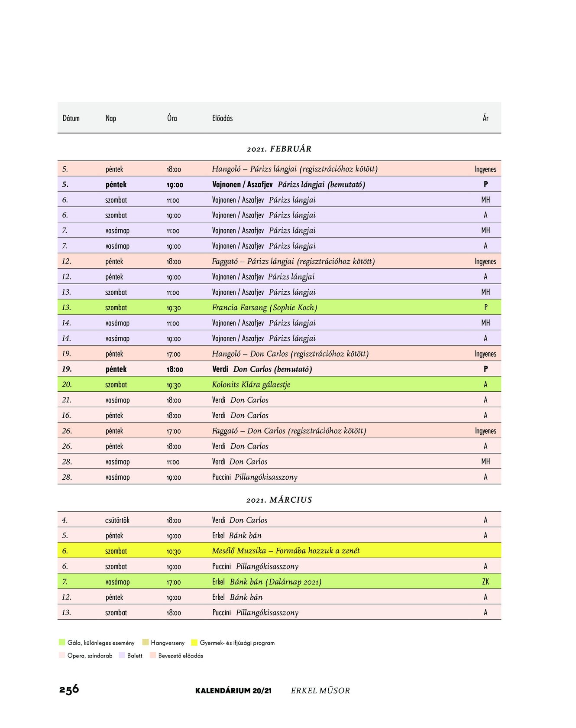Click the MH price on February 28 Don Carlos
The height and width of the screenshot is (728, 576).
click(485, 461)
